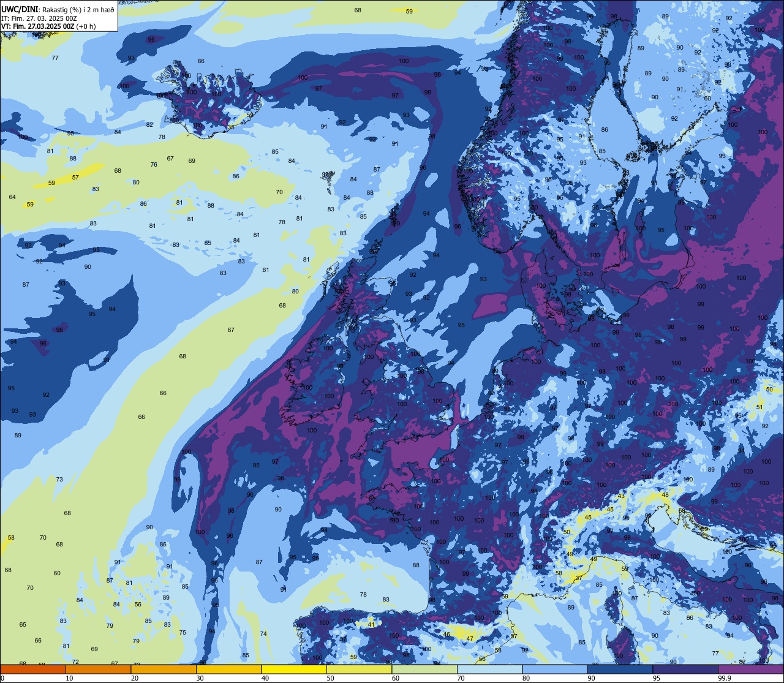784x683 pixels.
Task: Click the 'IT: Fim. 27. 03. 2025 00Z' line
Action: pyautogui.click(x=39, y=18)
